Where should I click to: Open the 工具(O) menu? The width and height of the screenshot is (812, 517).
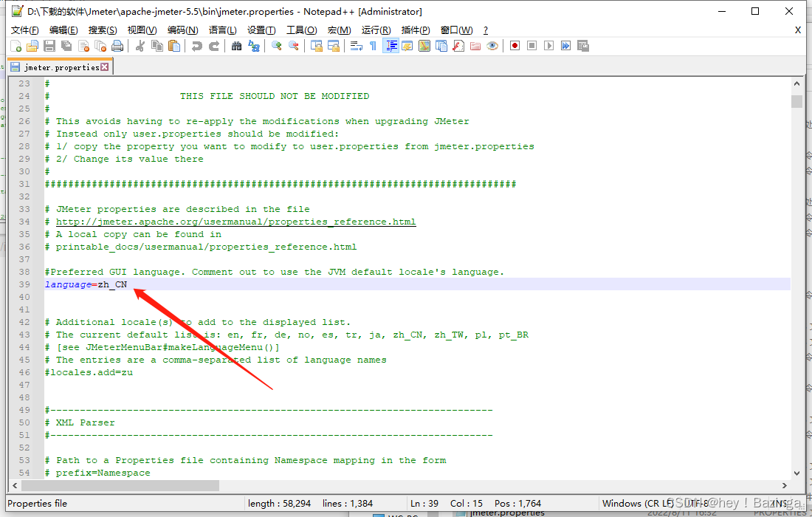302,30
